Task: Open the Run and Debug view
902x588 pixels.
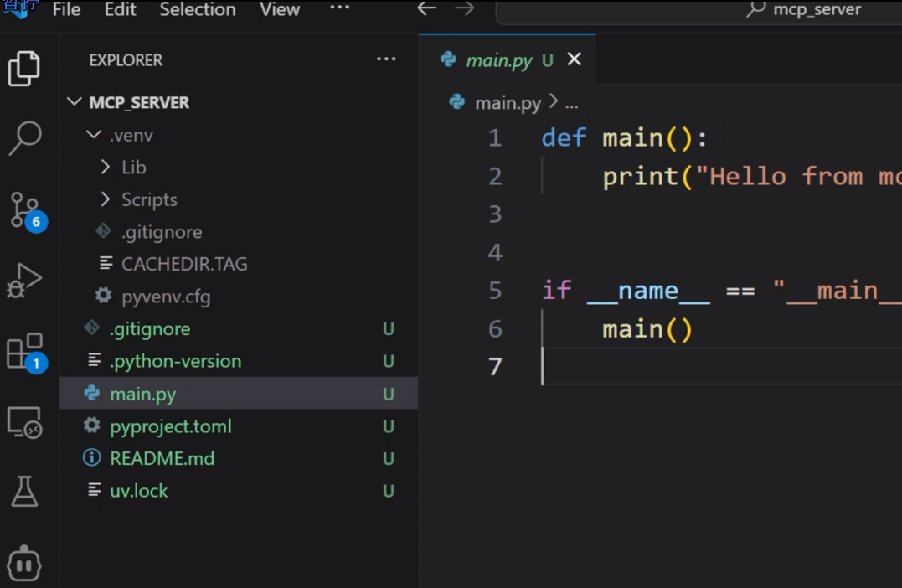Action: point(24,281)
